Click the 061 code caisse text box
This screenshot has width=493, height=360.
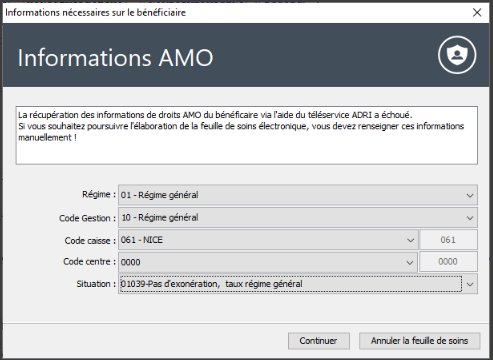(448, 240)
